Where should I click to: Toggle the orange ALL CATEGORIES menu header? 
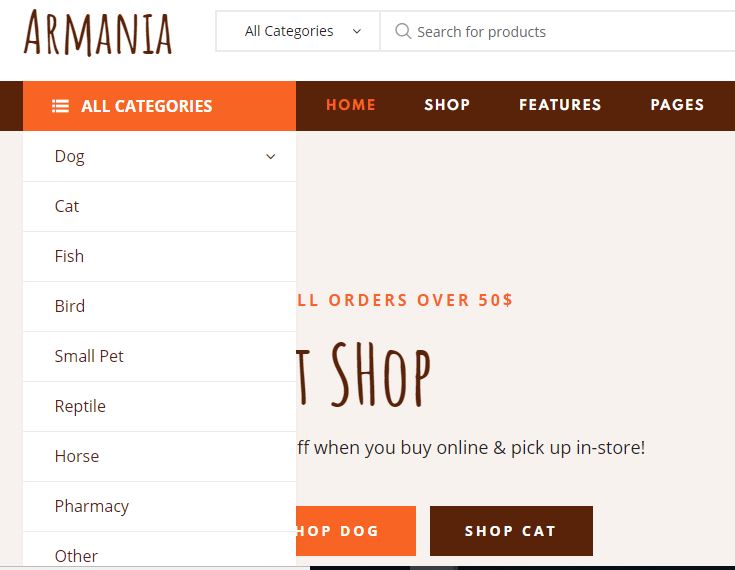pyautogui.click(x=159, y=106)
